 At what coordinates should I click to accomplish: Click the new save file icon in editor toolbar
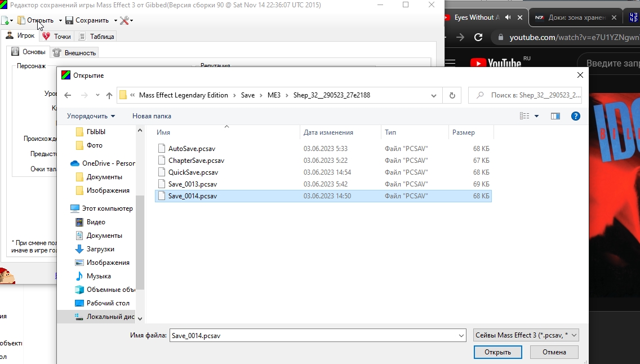pos(5,20)
